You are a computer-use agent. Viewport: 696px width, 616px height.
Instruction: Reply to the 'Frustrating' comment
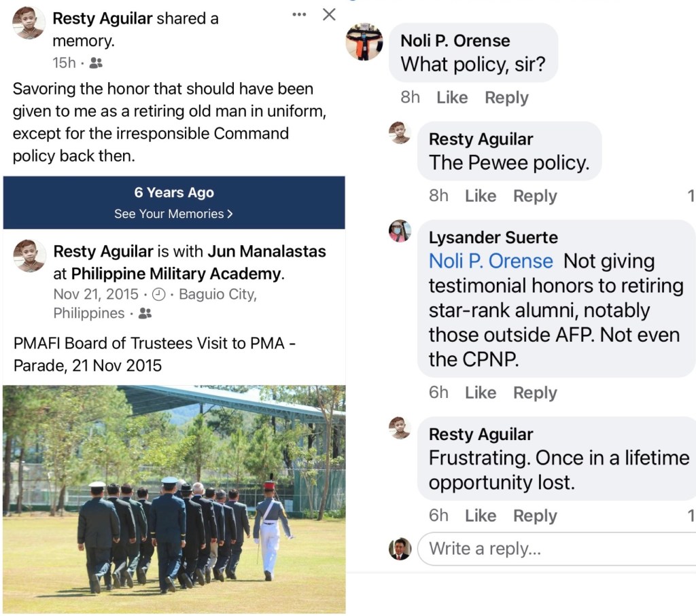(535, 516)
